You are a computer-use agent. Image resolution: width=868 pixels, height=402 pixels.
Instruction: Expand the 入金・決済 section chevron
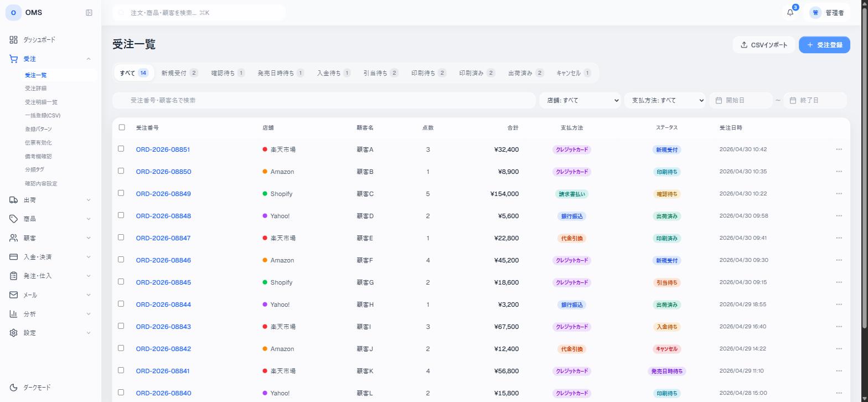(89, 257)
